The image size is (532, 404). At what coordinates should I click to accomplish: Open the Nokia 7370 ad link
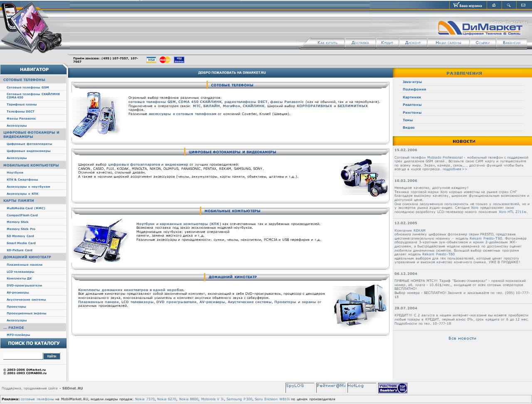[x=145, y=399]
